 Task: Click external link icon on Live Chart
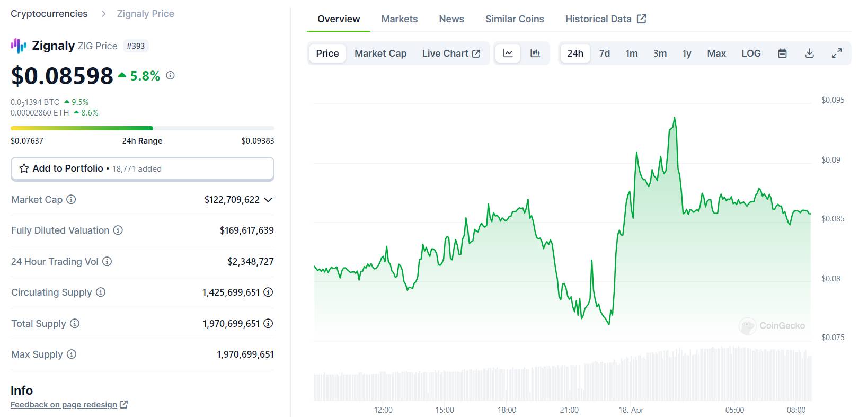pyautogui.click(x=476, y=54)
